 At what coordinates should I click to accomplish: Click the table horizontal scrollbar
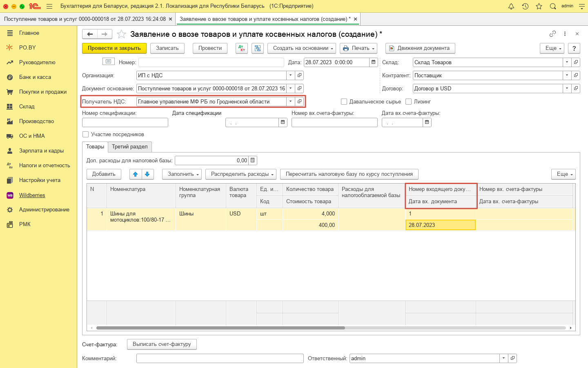point(220,328)
